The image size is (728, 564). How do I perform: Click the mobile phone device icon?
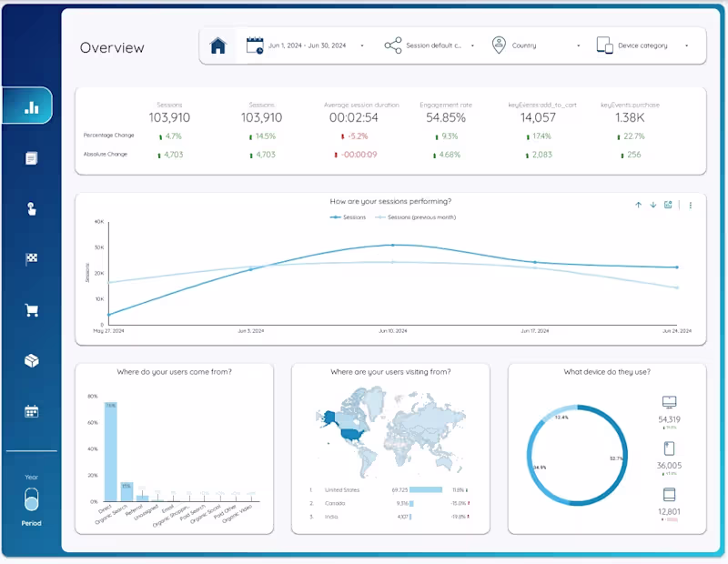[669, 448]
